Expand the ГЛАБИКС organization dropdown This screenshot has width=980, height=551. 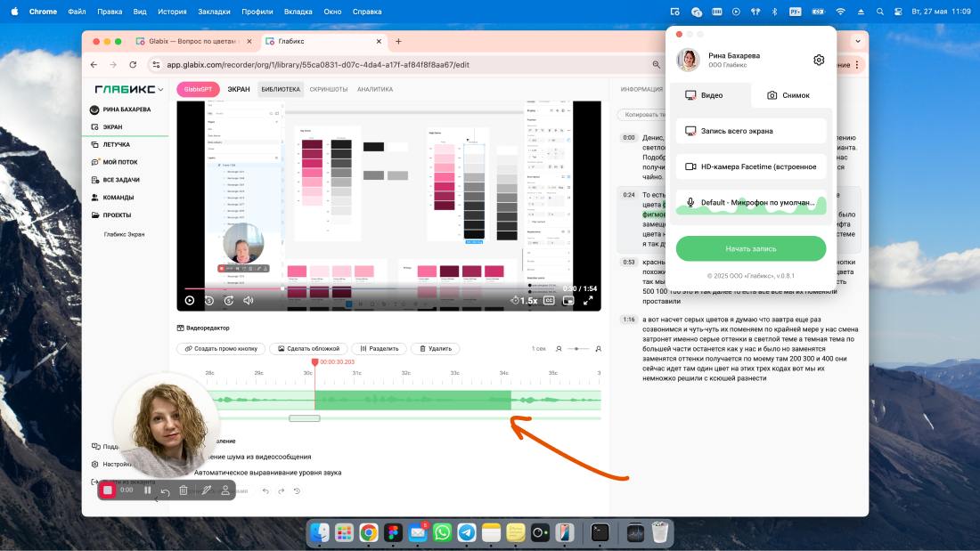(161, 89)
